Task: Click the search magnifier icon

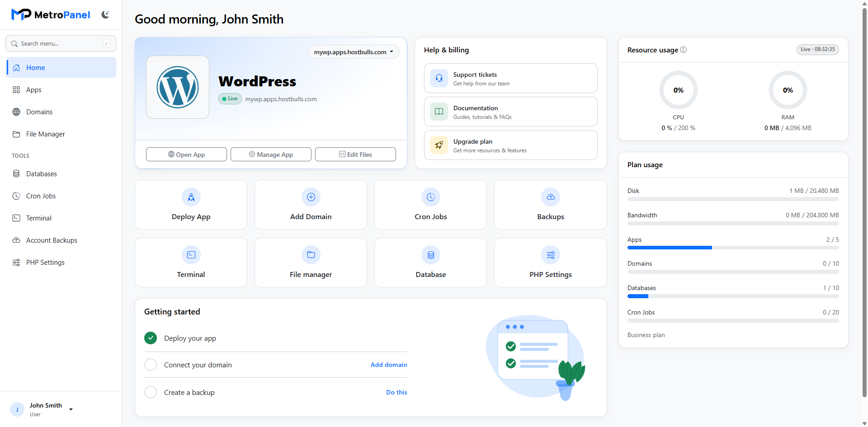Action: pos(14,43)
